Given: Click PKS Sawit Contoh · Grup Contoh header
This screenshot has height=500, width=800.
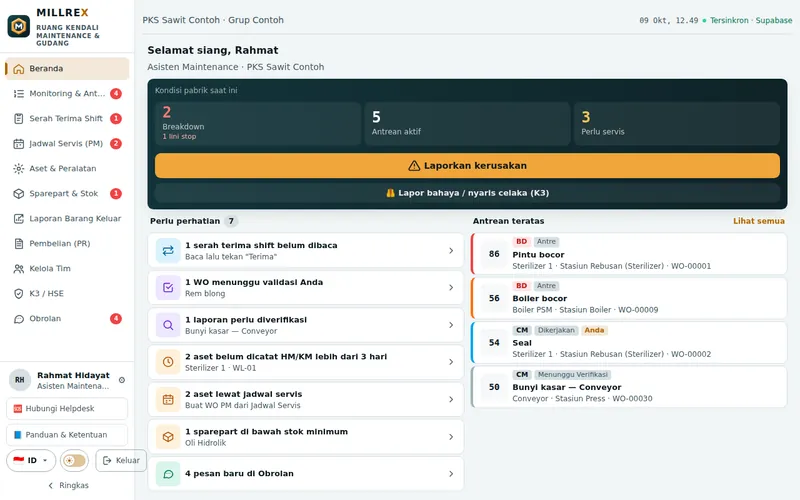Looking at the screenshot, I should (x=213, y=20).
